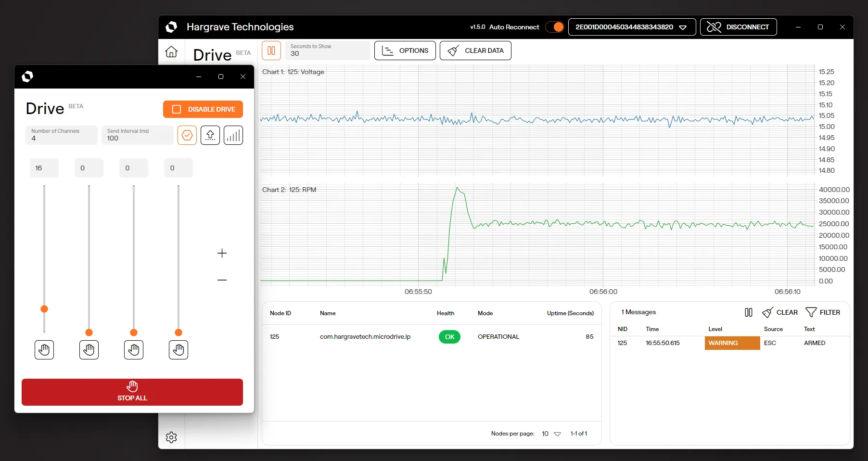Click the Hargrave logo in main window
This screenshot has height=461, width=868.
tap(171, 27)
